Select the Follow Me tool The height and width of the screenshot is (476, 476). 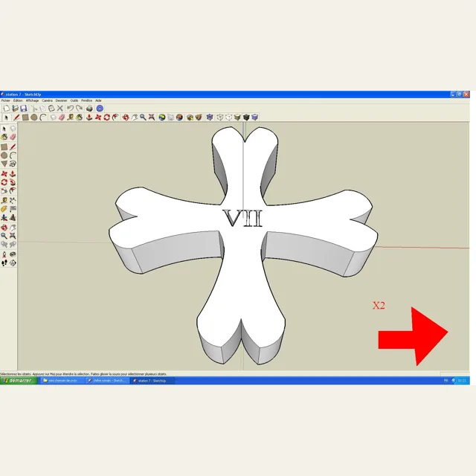pos(13,182)
